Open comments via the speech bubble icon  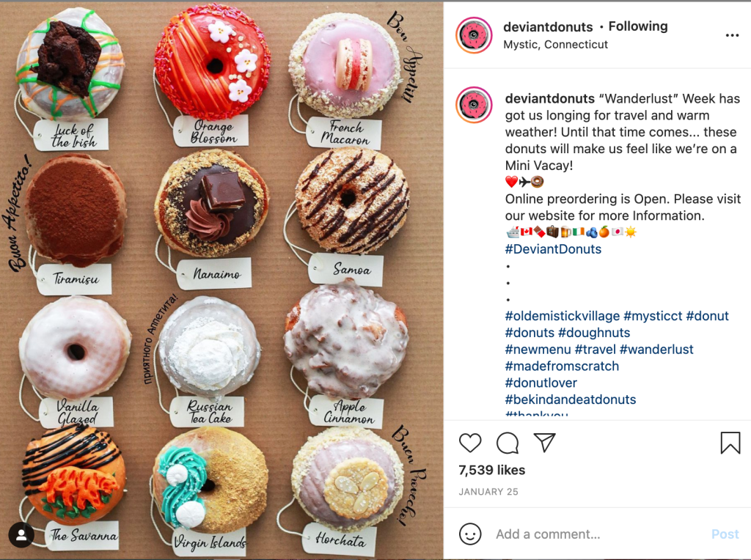click(508, 443)
